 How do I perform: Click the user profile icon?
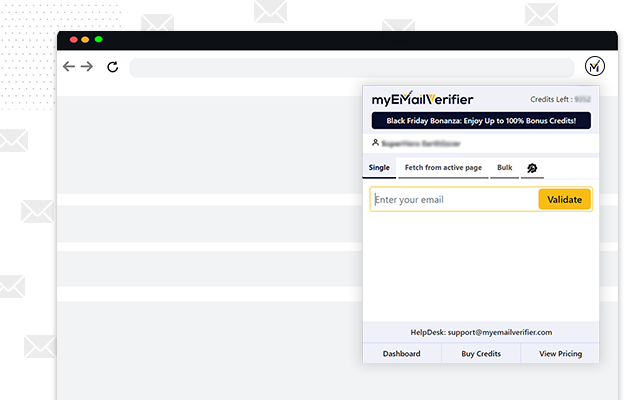(375, 142)
